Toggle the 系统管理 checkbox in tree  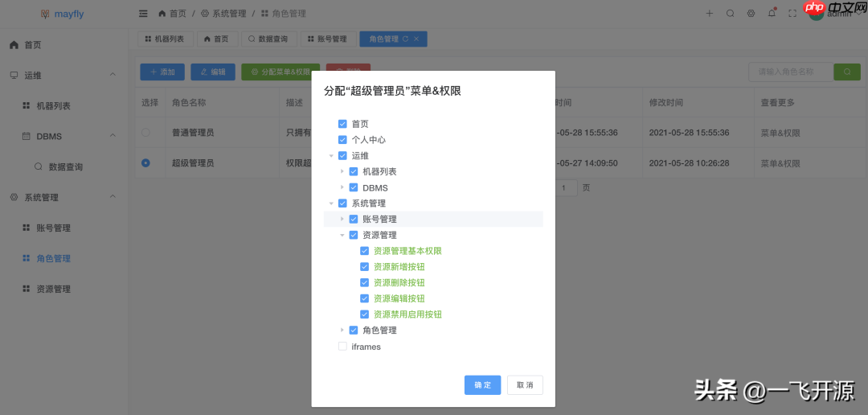342,203
